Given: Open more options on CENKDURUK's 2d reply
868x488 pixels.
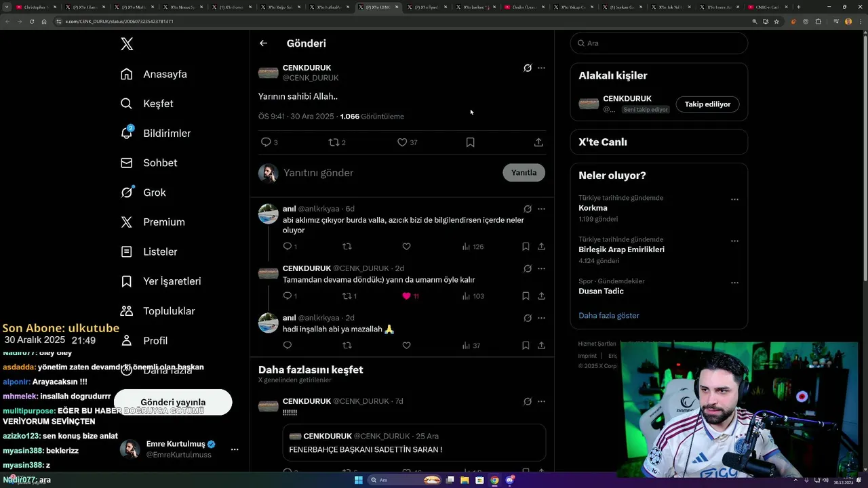Looking at the screenshot, I should (x=541, y=268).
